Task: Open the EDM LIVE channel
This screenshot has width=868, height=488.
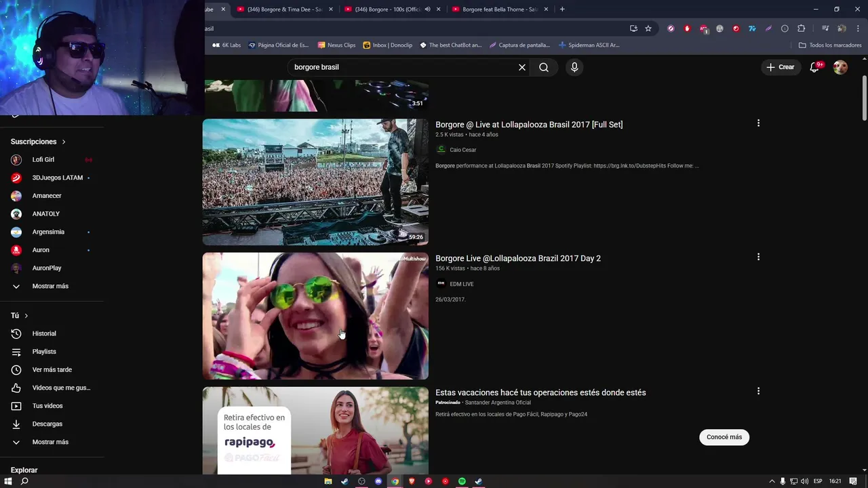Action: click(x=462, y=284)
